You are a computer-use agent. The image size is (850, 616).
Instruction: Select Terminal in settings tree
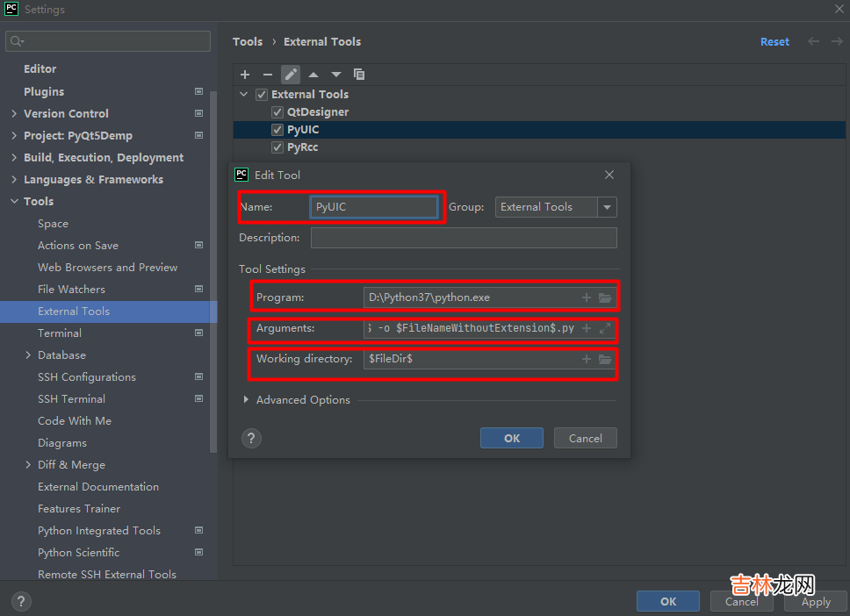60,333
